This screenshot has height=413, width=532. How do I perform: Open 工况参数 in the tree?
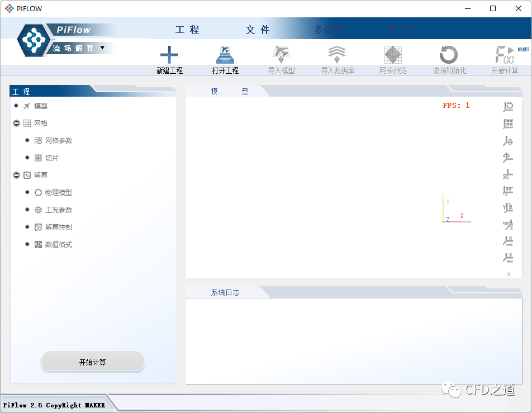59,210
